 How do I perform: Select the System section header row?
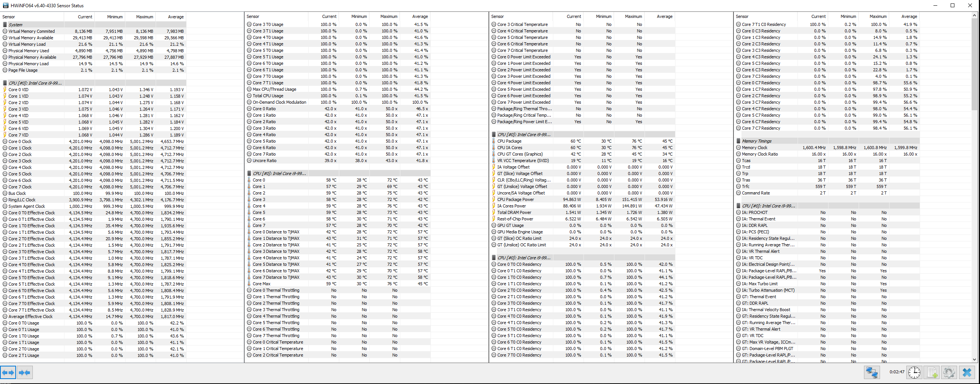pyautogui.click(x=93, y=25)
